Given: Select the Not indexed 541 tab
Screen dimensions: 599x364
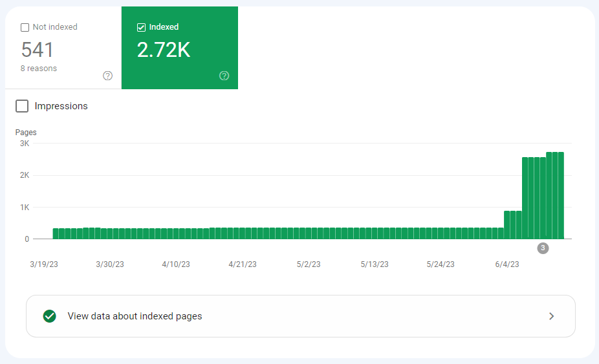Looking at the screenshot, I should click(63, 48).
